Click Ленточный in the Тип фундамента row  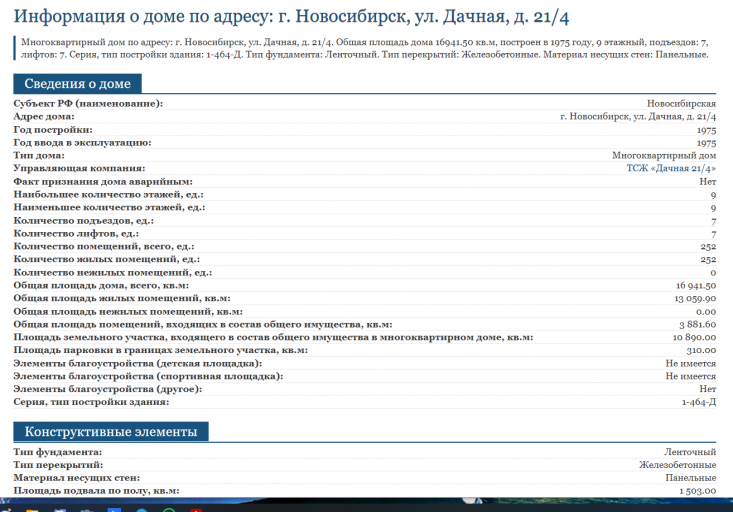pyautogui.click(x=690, y=452)
